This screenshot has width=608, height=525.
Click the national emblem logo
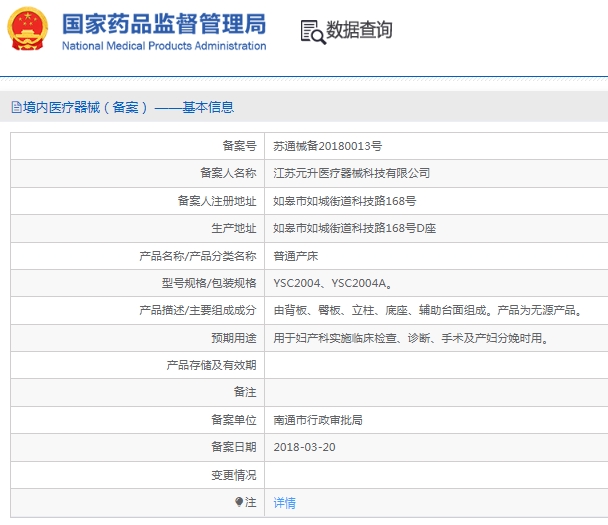(x=28, y=29)
